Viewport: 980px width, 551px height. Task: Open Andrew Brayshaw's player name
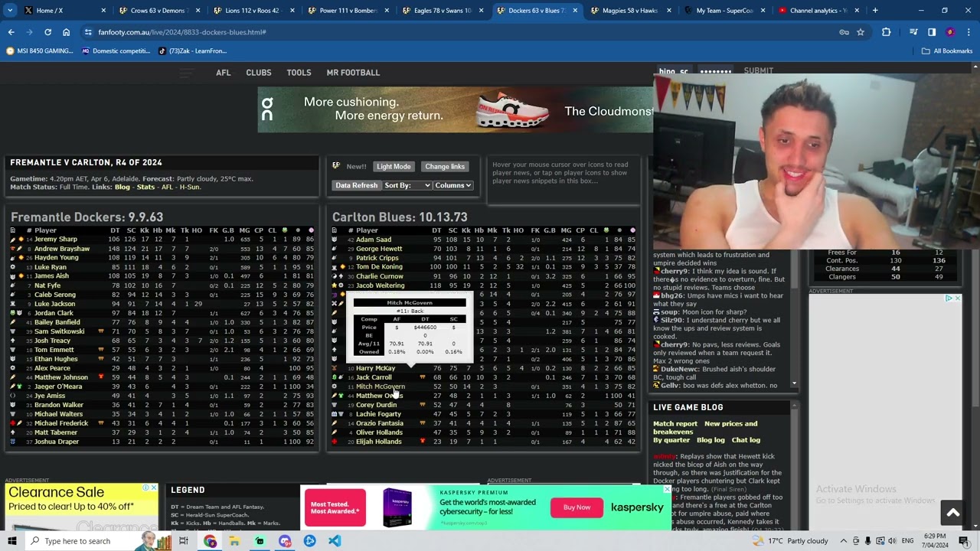coord(62,249)
